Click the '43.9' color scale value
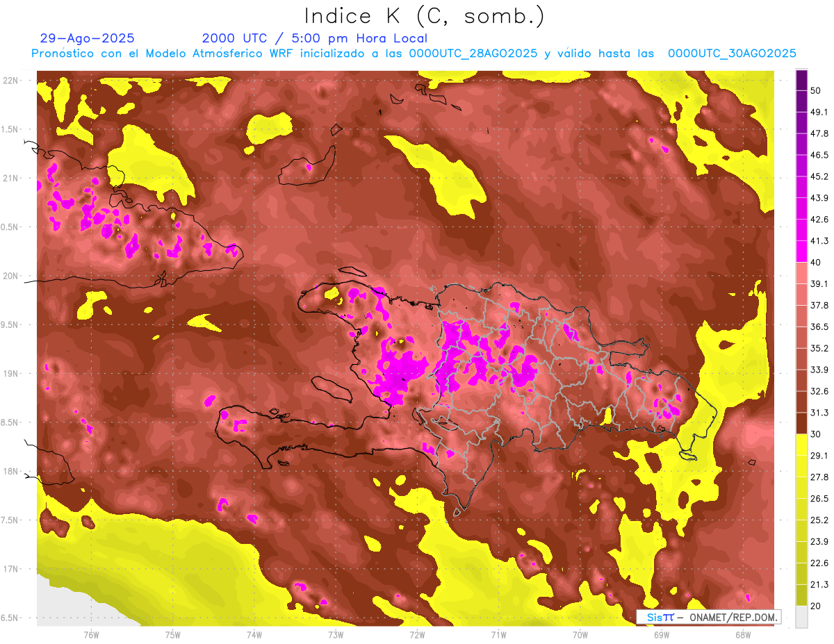Image resolution: width=834 pixels, height=644 pixels. pos(819,199)
